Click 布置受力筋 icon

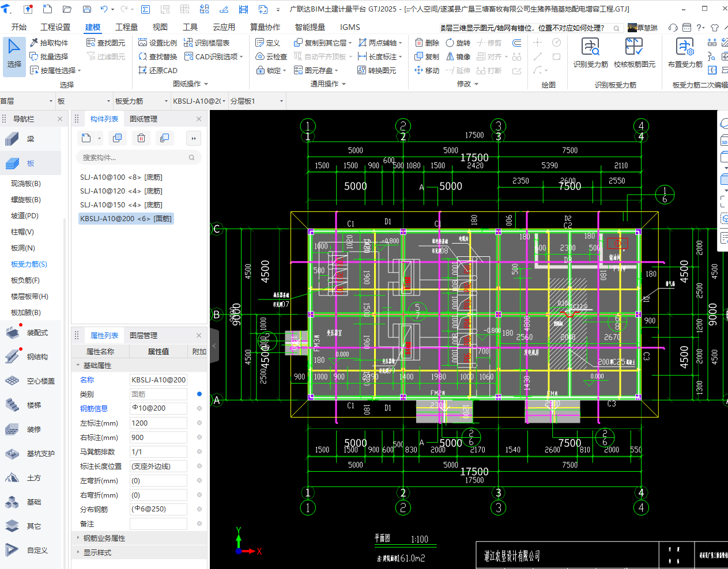point(685,53)
